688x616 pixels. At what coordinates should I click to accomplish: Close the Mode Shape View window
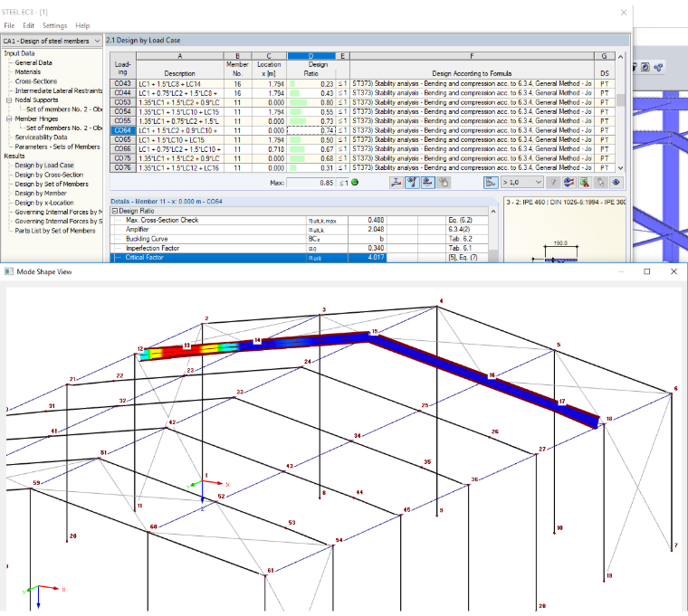click(674, 271)
